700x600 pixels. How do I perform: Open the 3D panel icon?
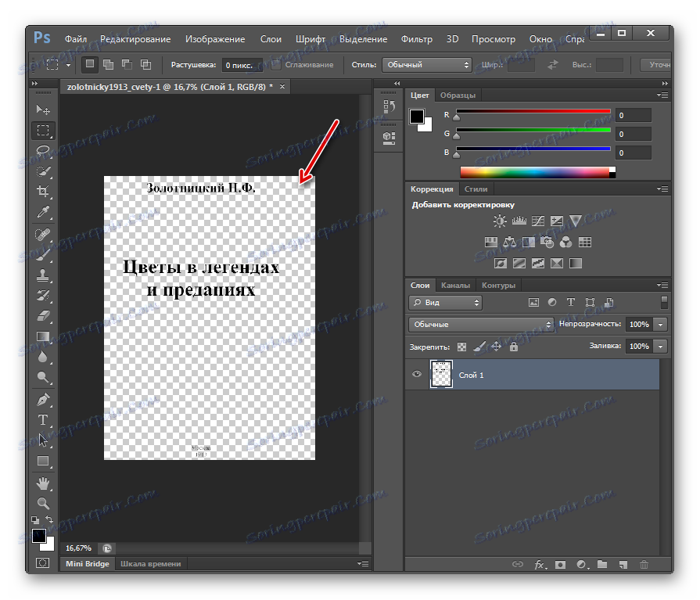click(x=389, y=138)
